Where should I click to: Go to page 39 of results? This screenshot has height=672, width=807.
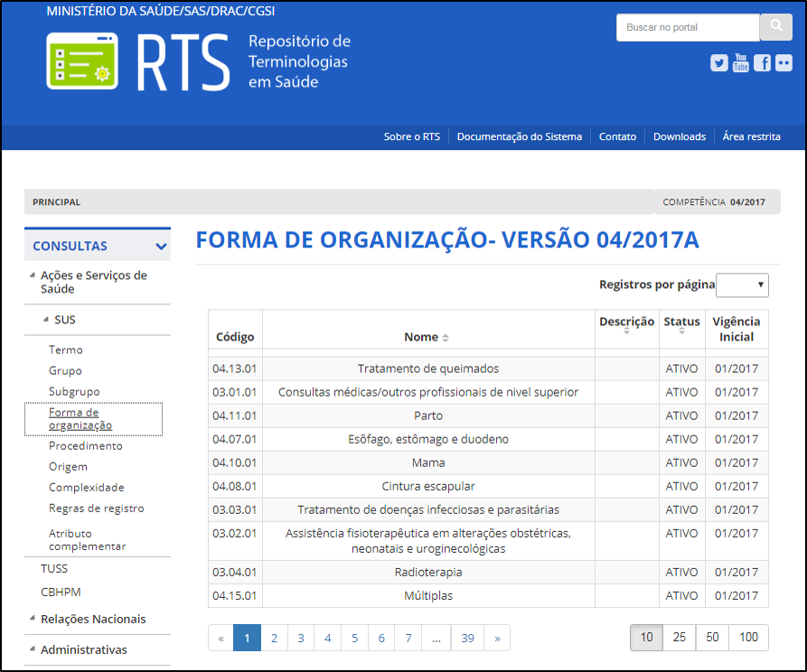467,638
